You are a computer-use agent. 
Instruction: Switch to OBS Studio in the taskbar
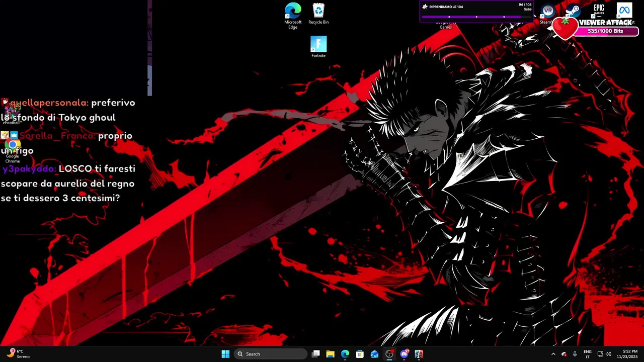[389, 354]
